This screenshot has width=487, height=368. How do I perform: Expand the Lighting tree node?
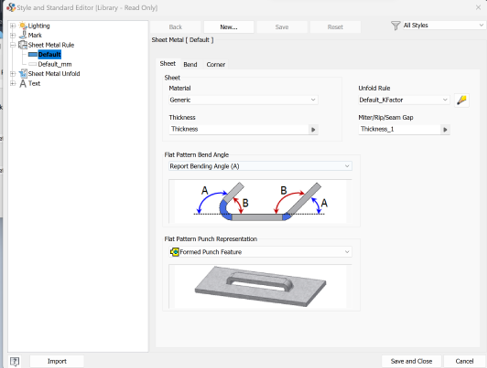[13, 26]
